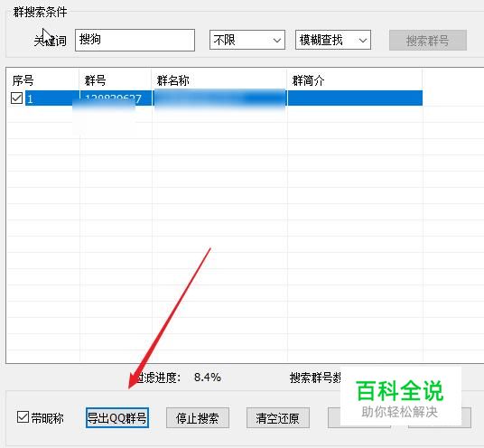The width and height of the screenshot is (484, 448).
Task: Click the 清空还原 button
Action: click(278, 418)
